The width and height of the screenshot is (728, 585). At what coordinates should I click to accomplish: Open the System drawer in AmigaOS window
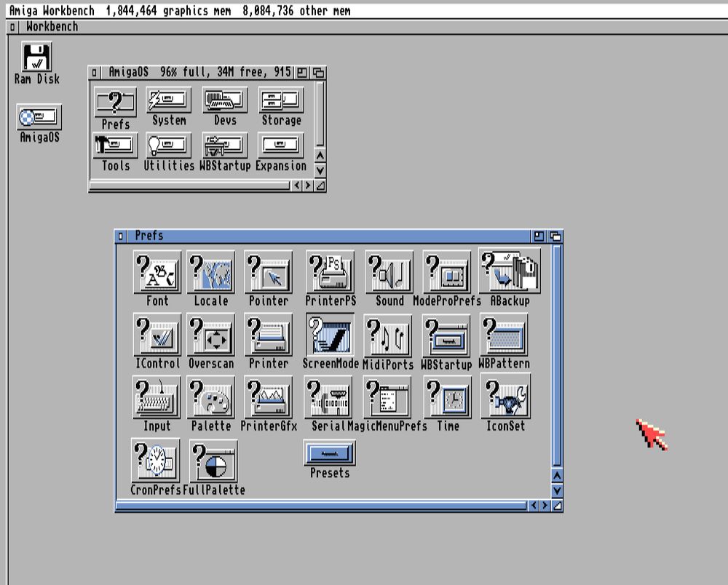pyautogui.click(x=169, y=100)
